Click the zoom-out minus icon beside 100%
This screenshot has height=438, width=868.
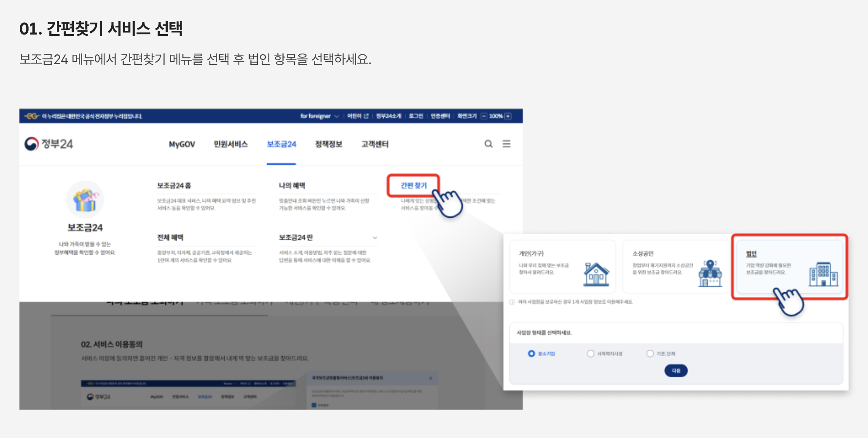[x=484, y=116]
